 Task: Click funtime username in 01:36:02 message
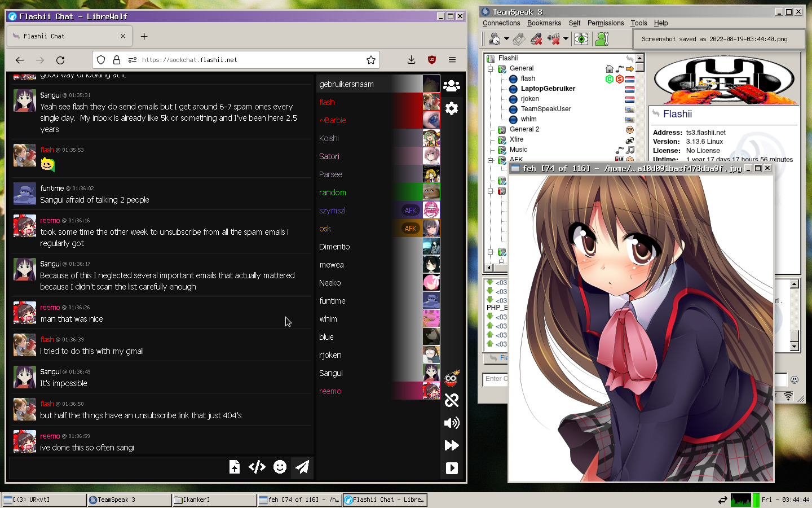pyautogui.click(x=52, y=188)
